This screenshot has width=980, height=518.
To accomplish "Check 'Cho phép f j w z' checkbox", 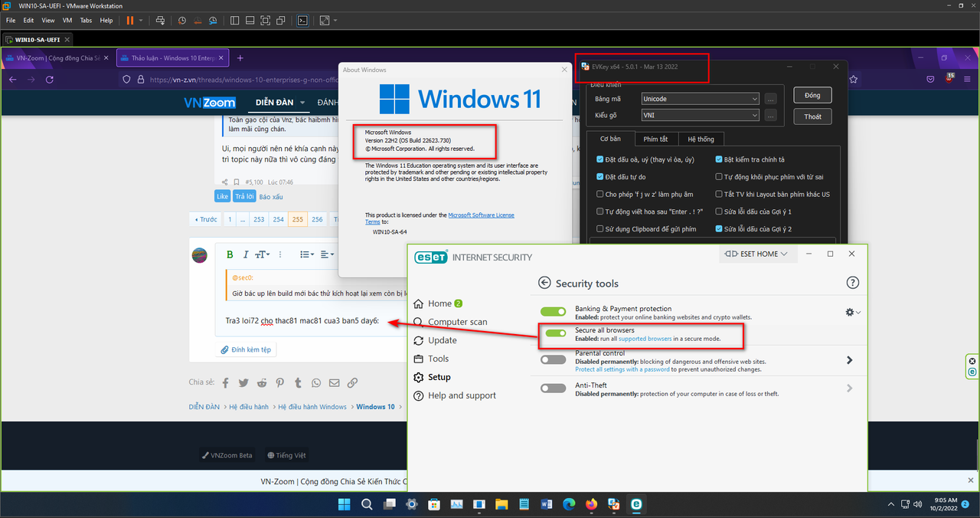I will 600,195.
